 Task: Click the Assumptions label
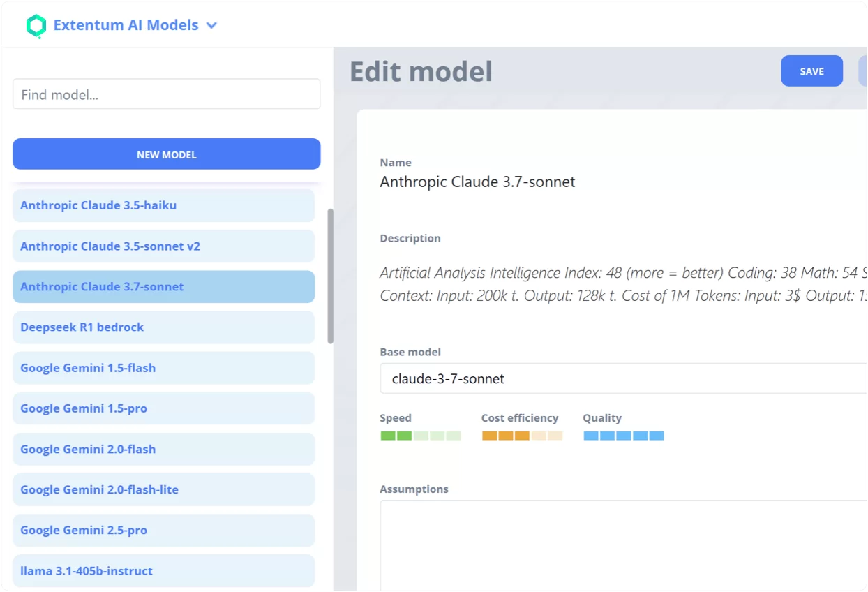pyautogui.click(x=414, y=489)
